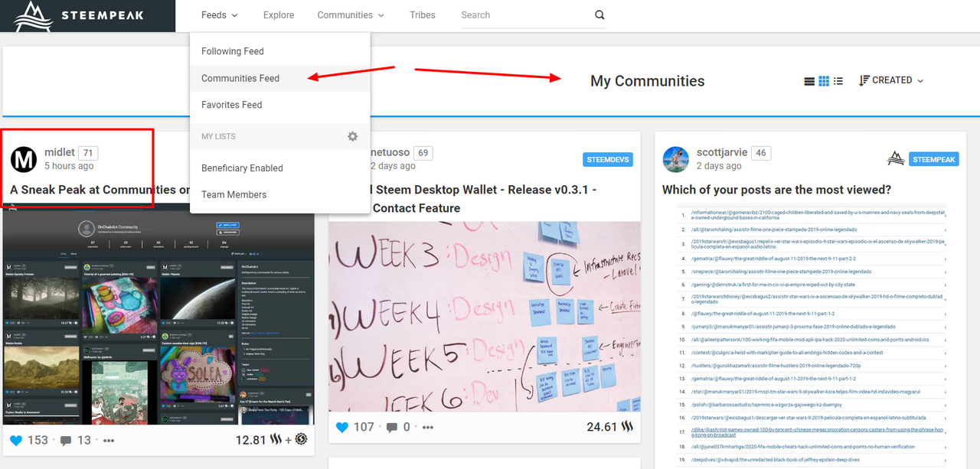
Task: Upvote midlet's post with the heart icon
Action: 16,440
